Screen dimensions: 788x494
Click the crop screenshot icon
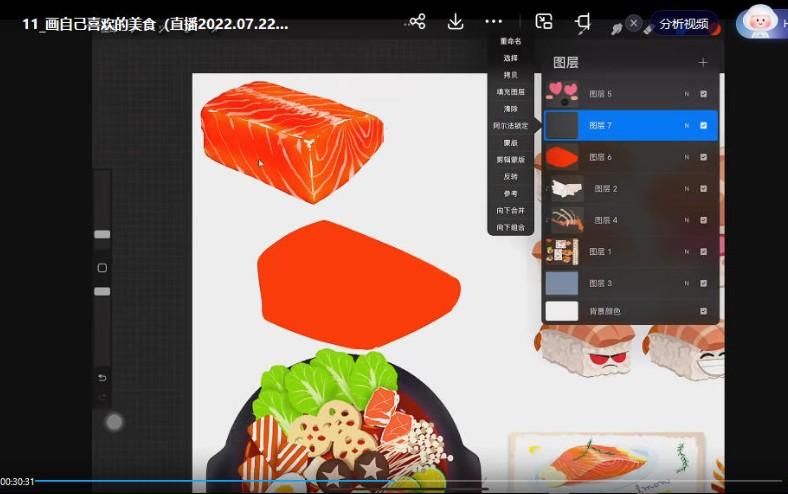583,22
